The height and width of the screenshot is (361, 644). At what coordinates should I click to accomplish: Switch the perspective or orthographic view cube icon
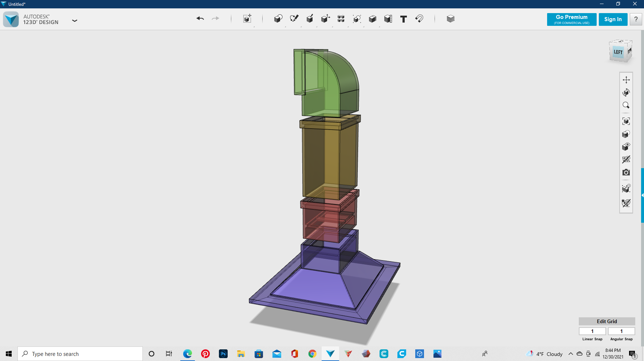[626, 134]
